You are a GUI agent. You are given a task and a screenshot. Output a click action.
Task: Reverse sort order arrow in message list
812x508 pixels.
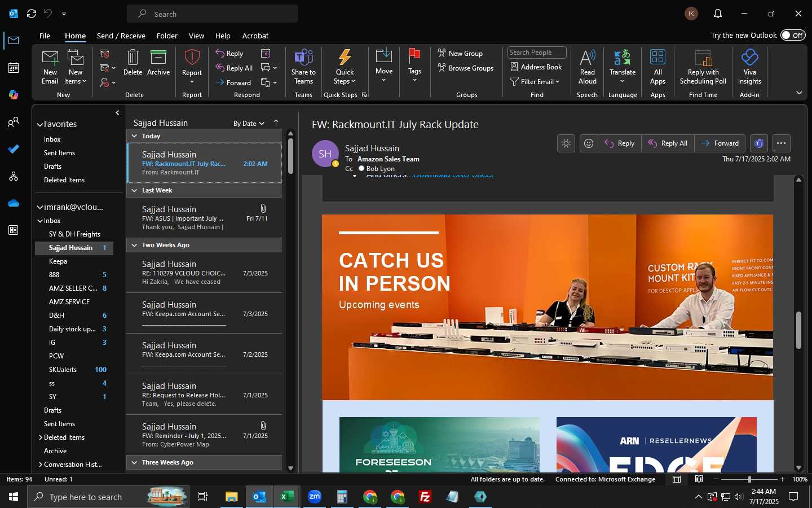(x=276, y=123)
